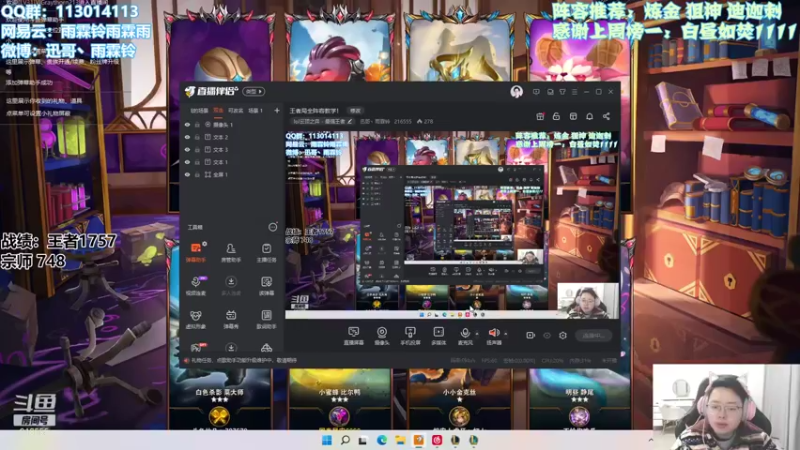This screenshot has width=800, height=450.
Task: Open taskbar search
Action: point(345,440)
